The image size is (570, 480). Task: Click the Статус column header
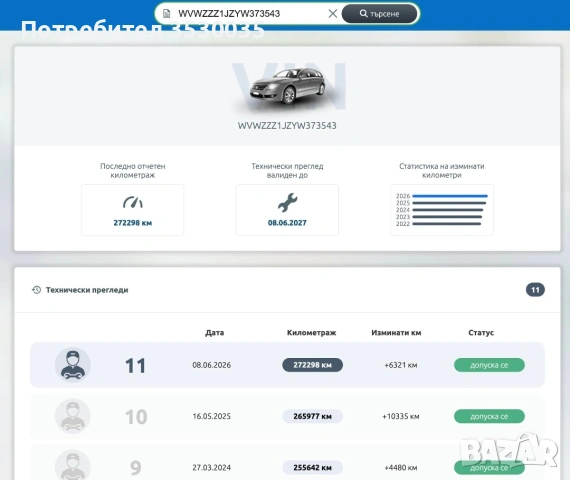pos(481,332)
